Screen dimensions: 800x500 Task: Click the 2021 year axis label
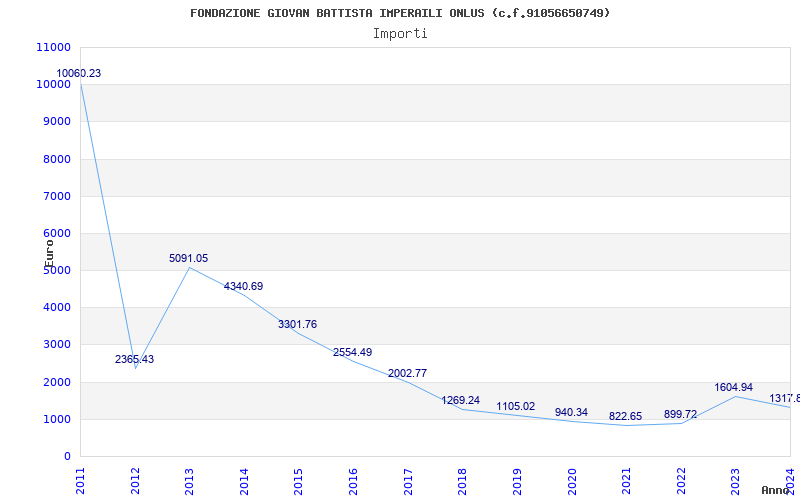(626, 482)
